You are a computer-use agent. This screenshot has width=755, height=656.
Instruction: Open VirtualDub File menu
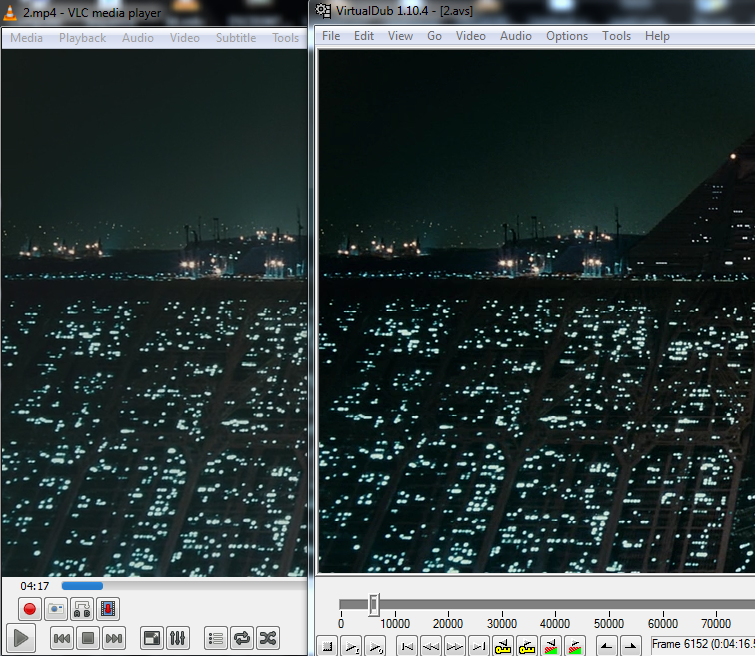coord(331,36)
